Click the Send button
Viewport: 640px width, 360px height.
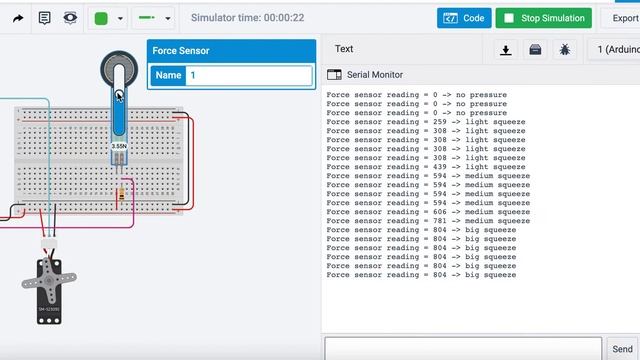(622, 349)
